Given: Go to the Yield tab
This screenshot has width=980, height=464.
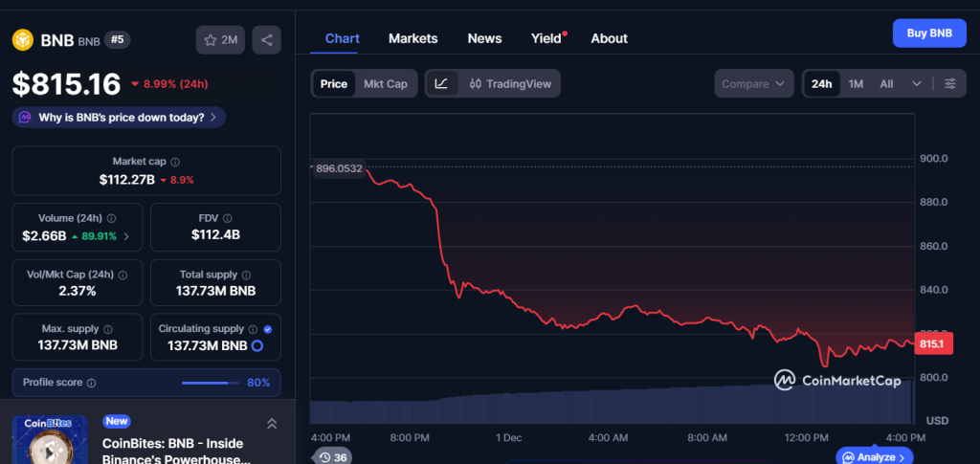Looking at the screenshot, I should click(546, 38).
